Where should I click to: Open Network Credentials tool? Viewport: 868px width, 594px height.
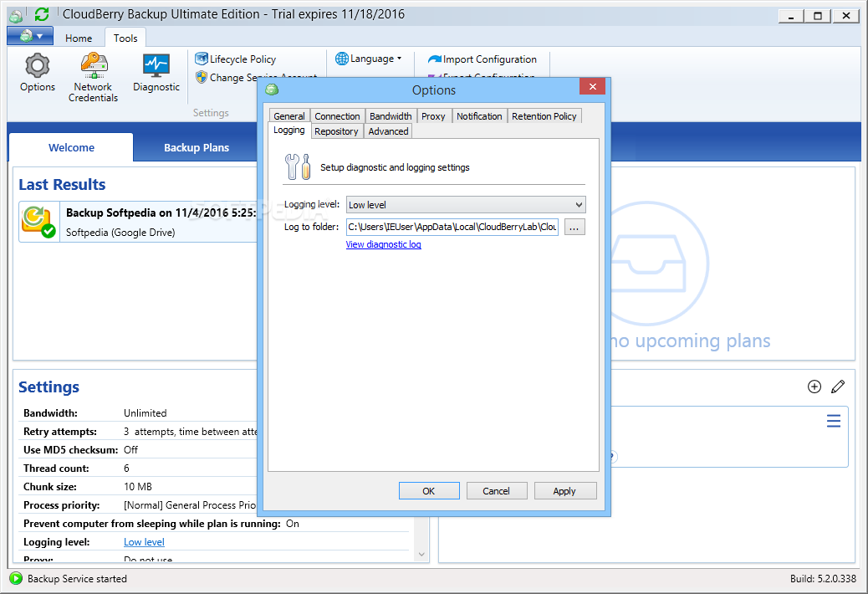pyautogui.click(x=93, y=78)
